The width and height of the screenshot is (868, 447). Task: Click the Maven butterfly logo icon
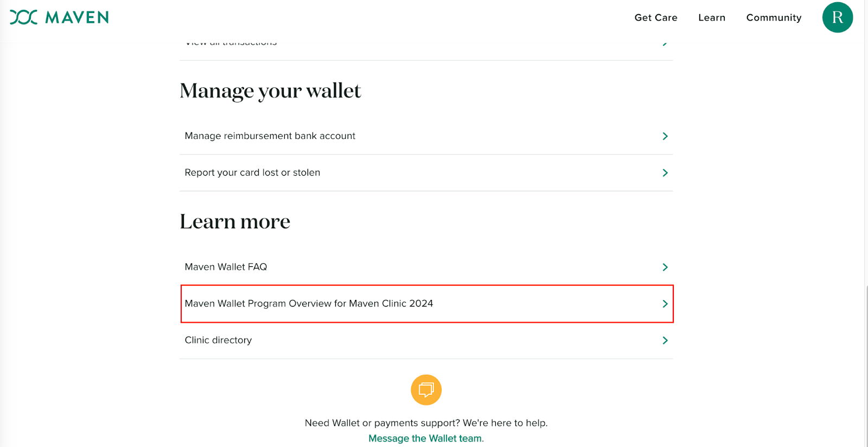23,17
